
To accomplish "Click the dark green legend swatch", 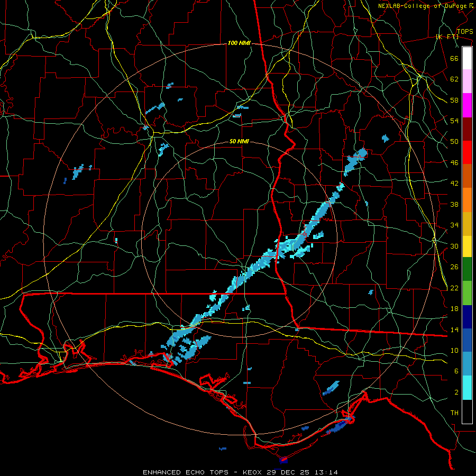I will point(467,269).
